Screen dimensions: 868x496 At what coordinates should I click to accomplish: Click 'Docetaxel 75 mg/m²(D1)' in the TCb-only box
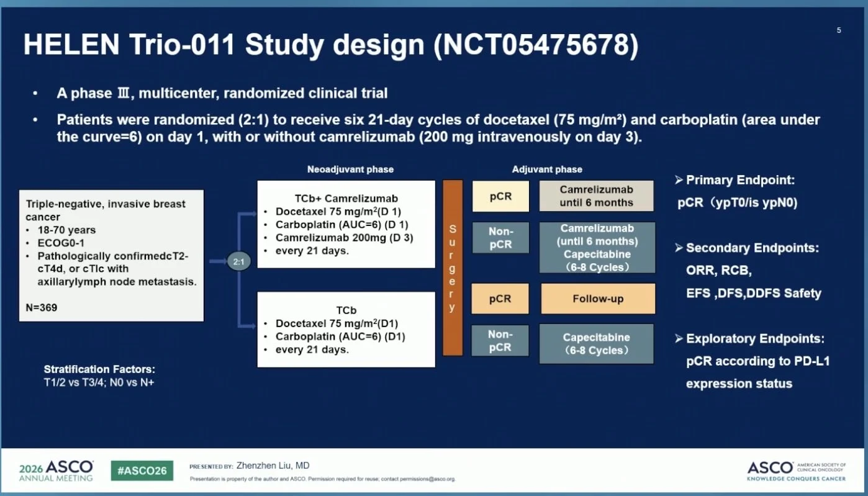pos(335,323)
